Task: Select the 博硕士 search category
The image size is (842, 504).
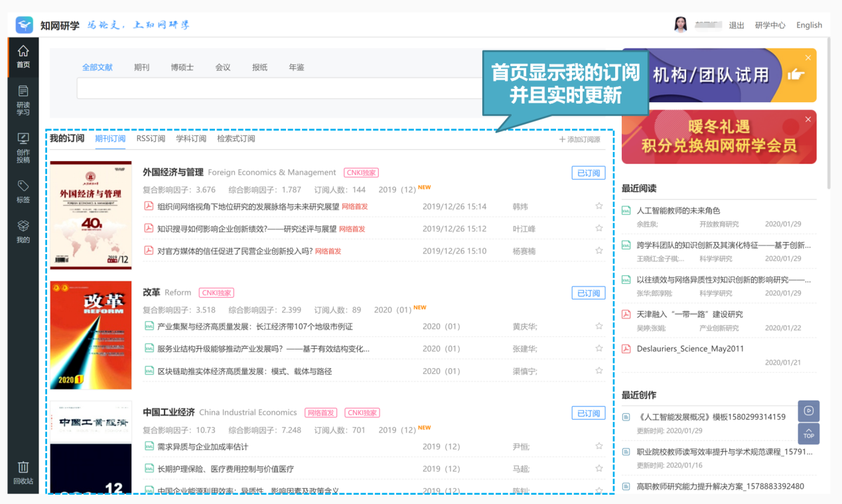Action: click(182, 67)
